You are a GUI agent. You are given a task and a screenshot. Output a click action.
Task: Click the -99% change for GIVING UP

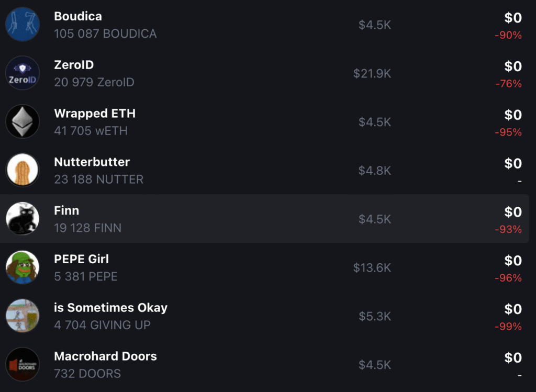tap(508, 327)
